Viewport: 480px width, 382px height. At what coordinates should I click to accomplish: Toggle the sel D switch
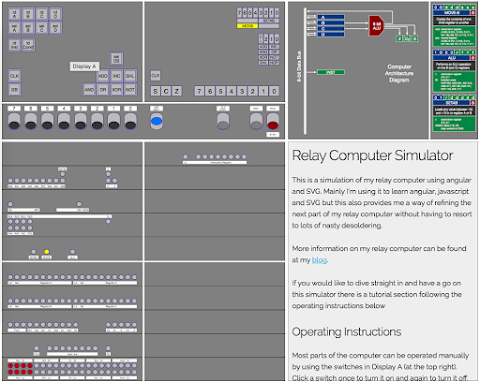tap(55, 28)
